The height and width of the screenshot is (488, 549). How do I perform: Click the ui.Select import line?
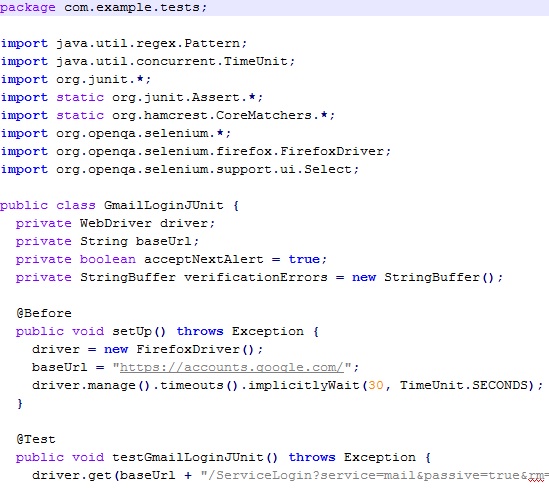pos(180,169)
